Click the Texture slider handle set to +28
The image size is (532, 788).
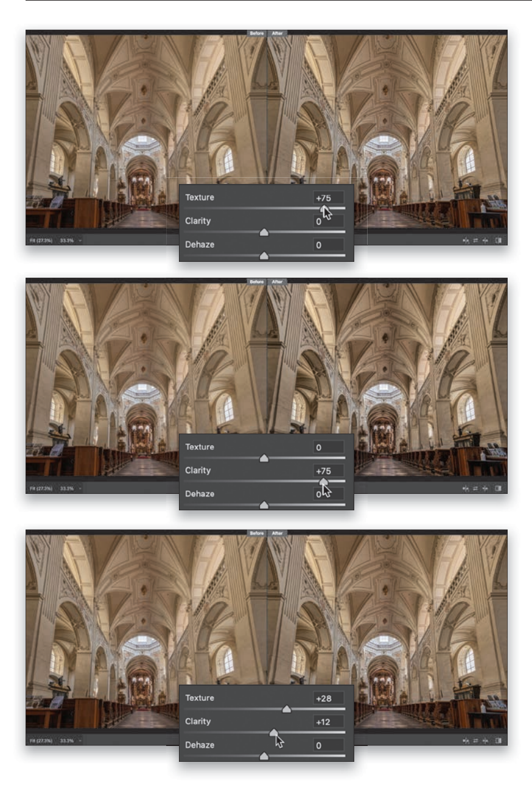[x=287, y=709]
